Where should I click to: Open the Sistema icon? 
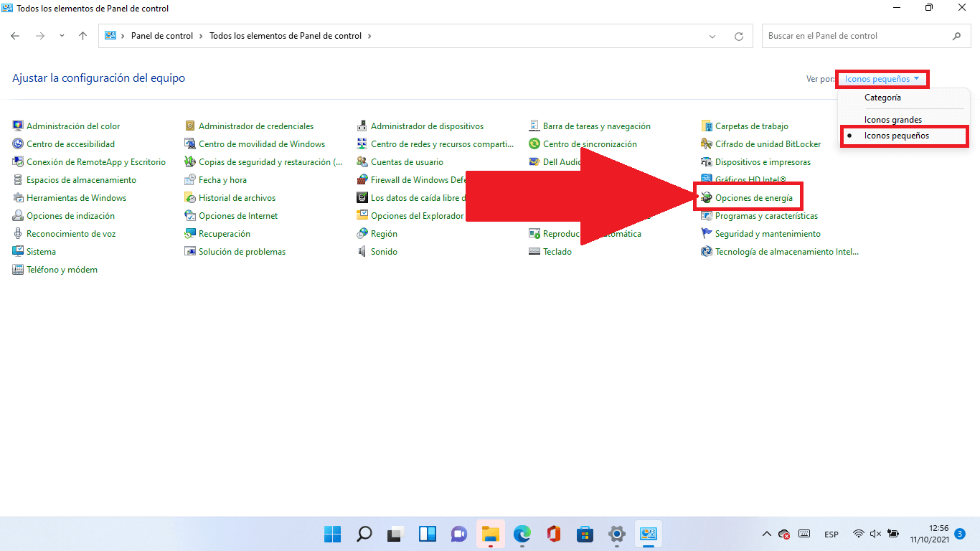[x=18, y=252]
